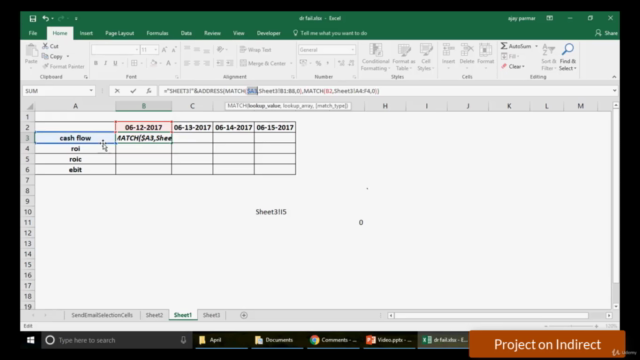Open the Borders button
This screenshot has height=360, width=640.
[134, 63]
